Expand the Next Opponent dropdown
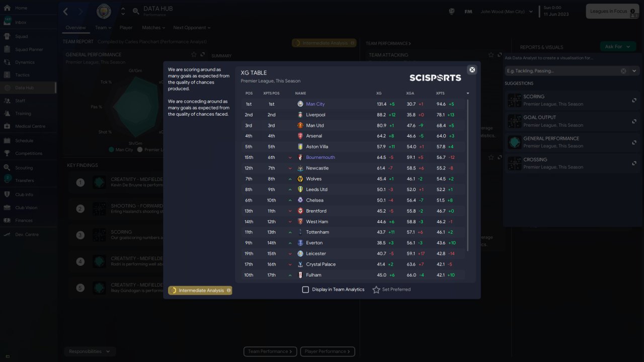644x362 pixels. point(192,28)
